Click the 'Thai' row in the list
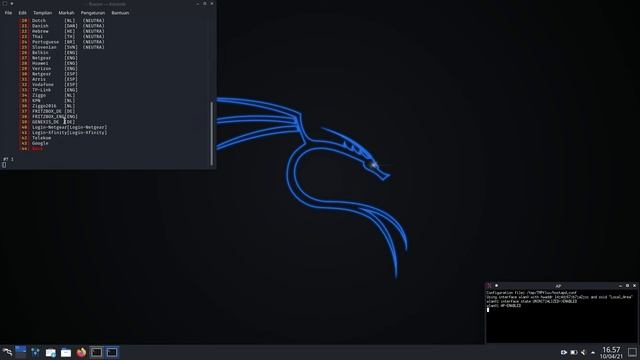The width and height of the screenshot is (640, 360). pos(62,36)
